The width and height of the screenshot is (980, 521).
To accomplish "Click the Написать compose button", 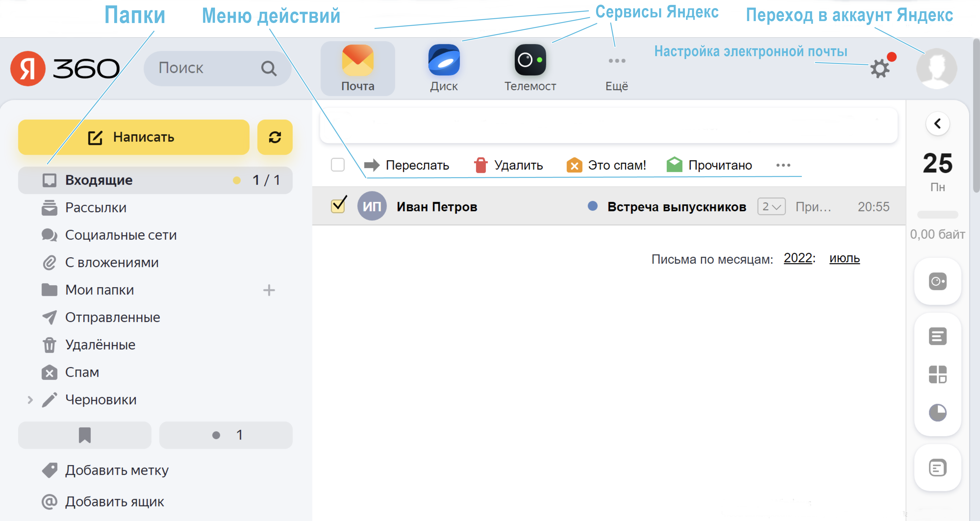I will point(134,137).
